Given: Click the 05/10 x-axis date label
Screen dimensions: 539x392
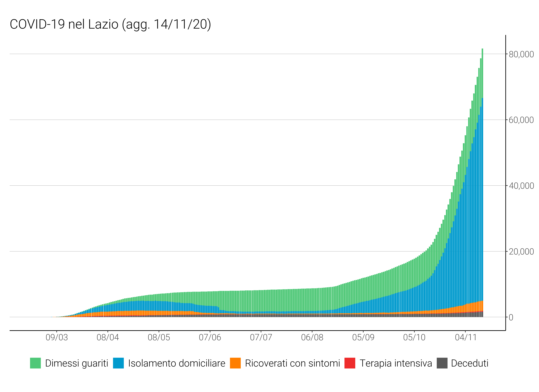Looking at the screenshot, I should (x=414, y=337).
